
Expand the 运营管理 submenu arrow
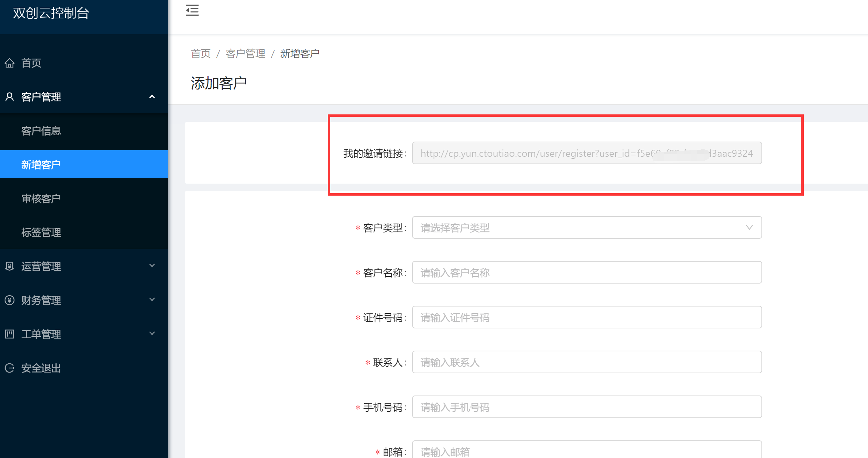[152, 266]
